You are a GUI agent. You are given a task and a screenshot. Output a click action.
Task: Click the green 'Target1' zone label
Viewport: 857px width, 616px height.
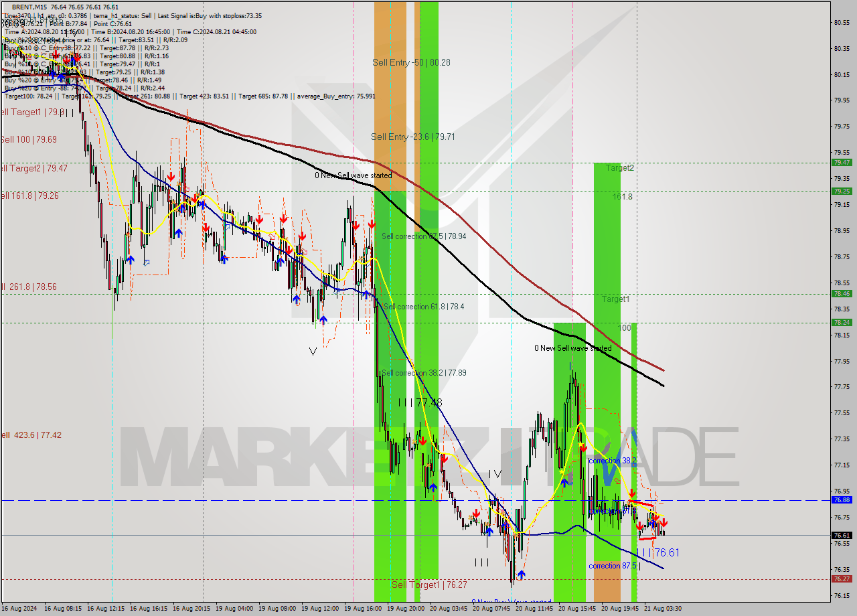(x=615, y=299)
